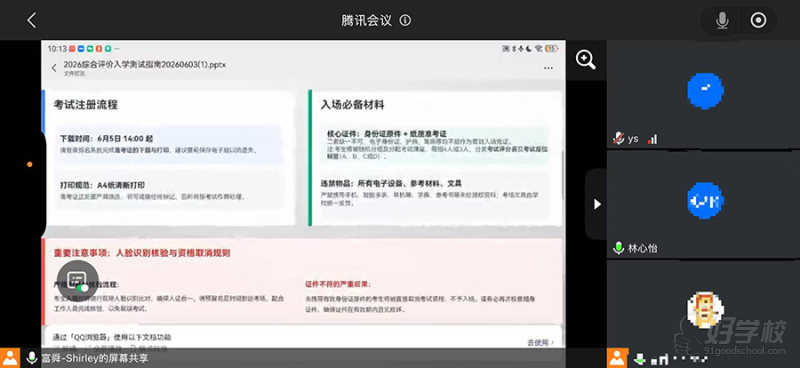Screen dimensions: 800x368
Task: Go back with the top-left arrow
Action: (32, 20)
